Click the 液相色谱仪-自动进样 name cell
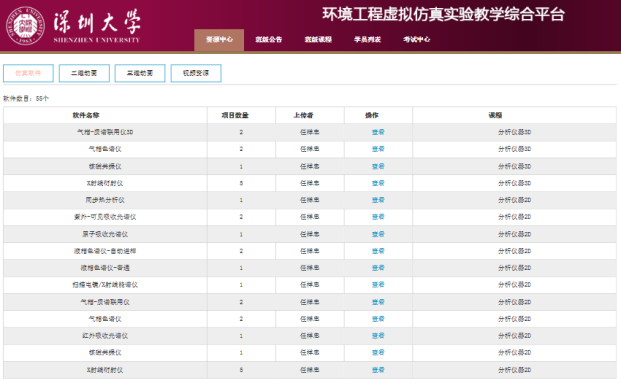621x383 pixels. point(105,251)
